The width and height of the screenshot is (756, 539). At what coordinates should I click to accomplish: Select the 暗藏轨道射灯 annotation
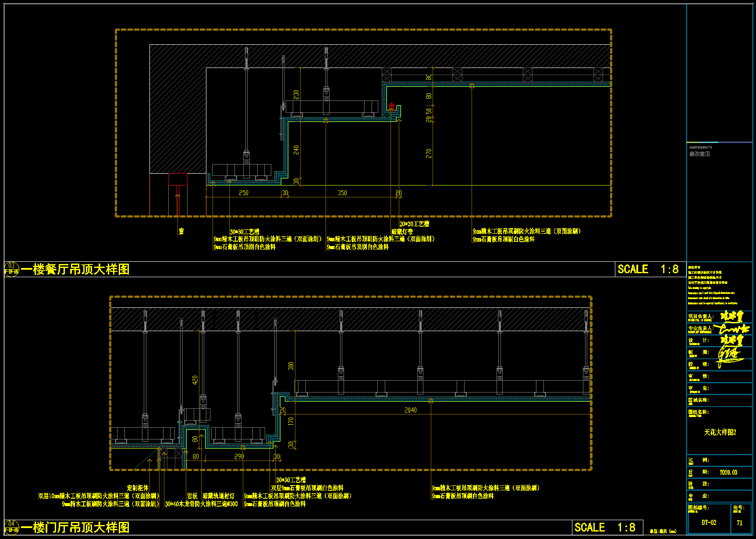[x=219, y=496]
